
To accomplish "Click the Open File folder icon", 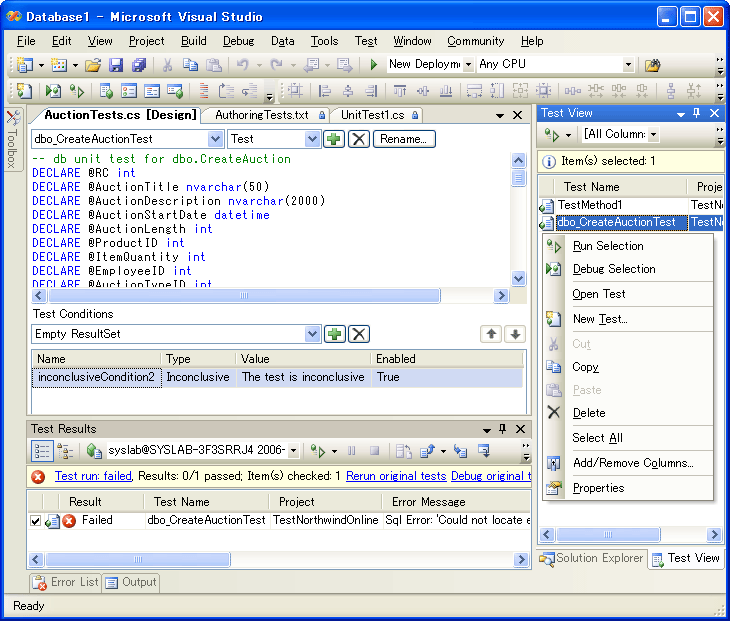I will (x=93, y=65).
